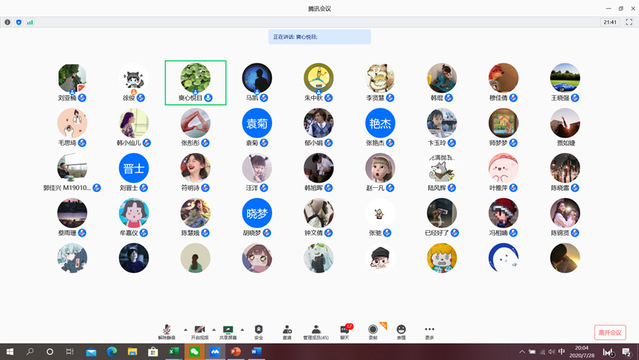
Task: Open the emoji reactions icon
Action: [401, 332]
